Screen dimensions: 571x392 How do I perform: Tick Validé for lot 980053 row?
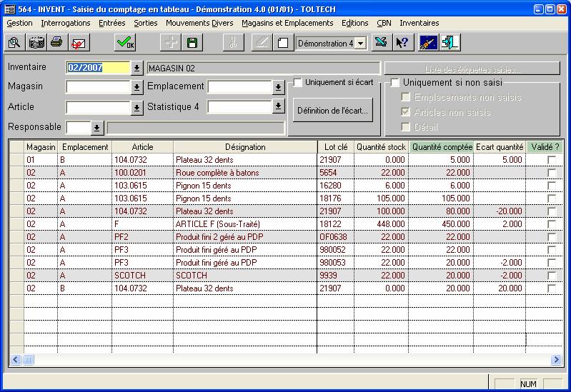tap(552, 263)
